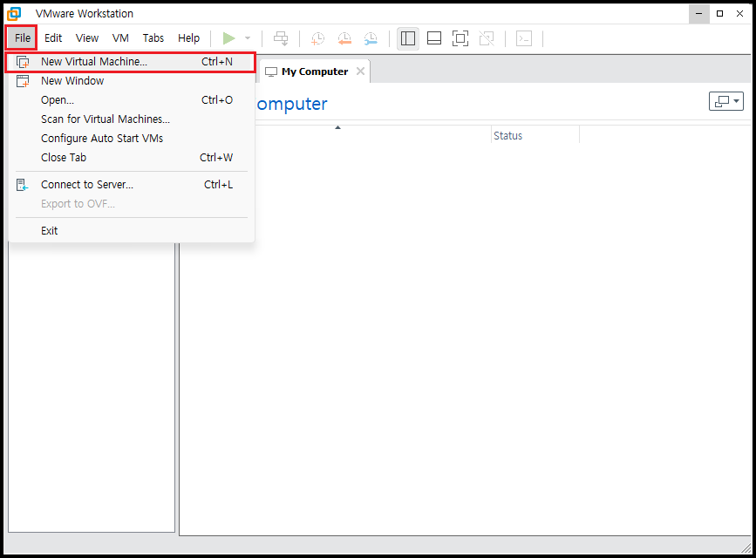Image resolution: width=756 pixels, height=558 pixels.
Task: Choose Configure Auto Start VMs
Action: (x=130, y=139)
